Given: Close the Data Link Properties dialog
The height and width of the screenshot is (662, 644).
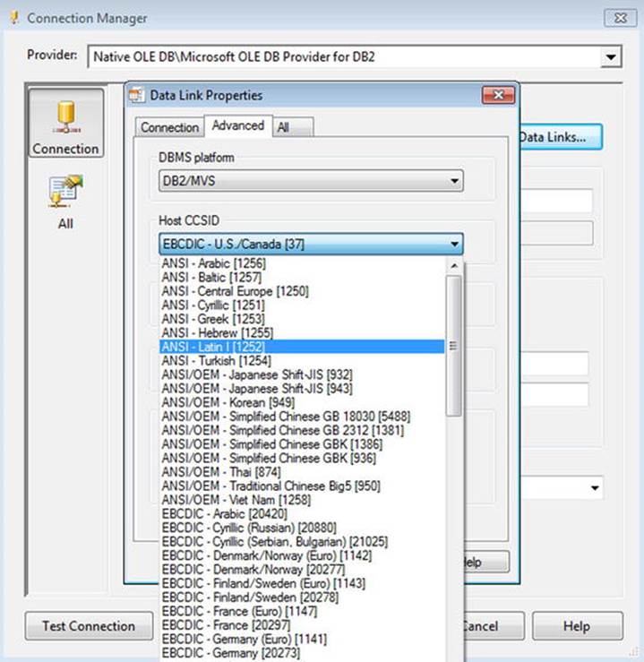Looking at the screenshot, I should pyautogui.click(x=498, y=95).
